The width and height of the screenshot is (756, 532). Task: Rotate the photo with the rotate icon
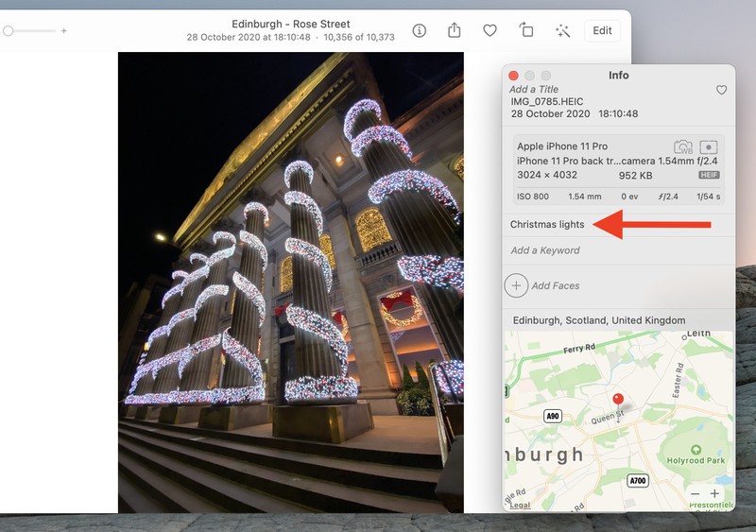(526, 30)
